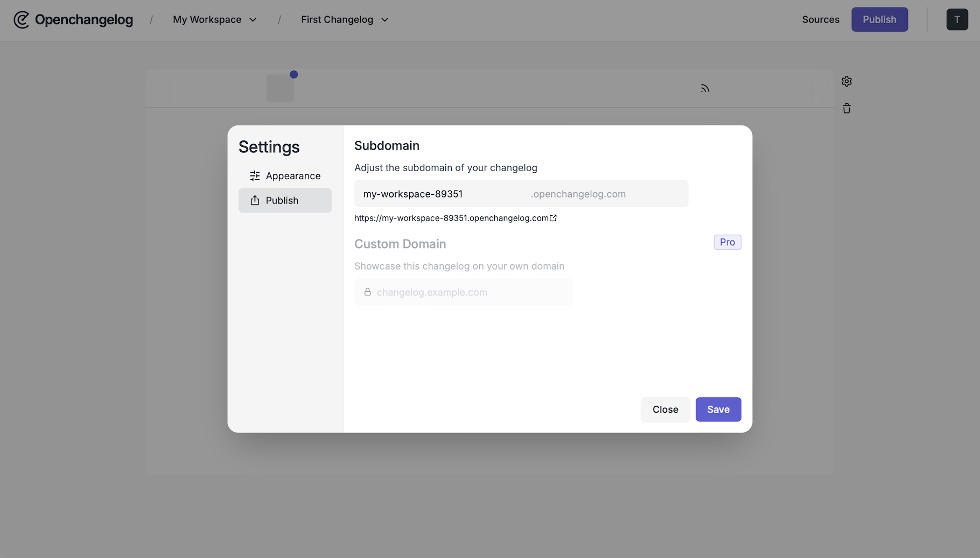Image resolution: width=980 pixels, height=558 pixels.
Task: Open the Sources page
Action: coord(821,19)
